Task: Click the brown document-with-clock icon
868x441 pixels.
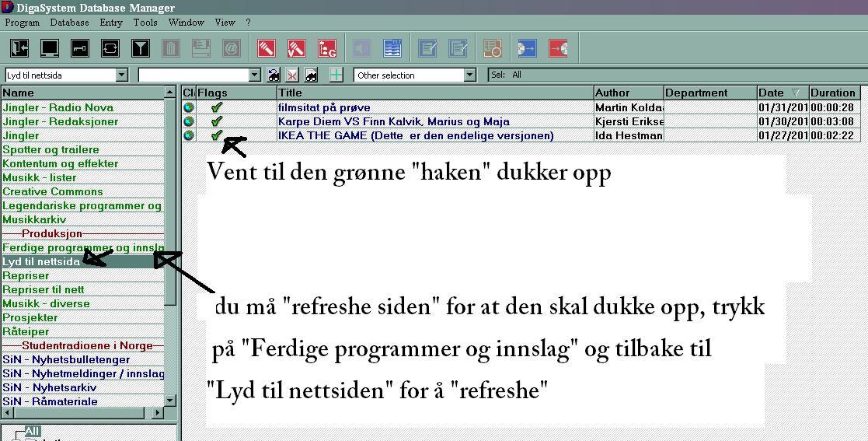Action: (493, 48)
